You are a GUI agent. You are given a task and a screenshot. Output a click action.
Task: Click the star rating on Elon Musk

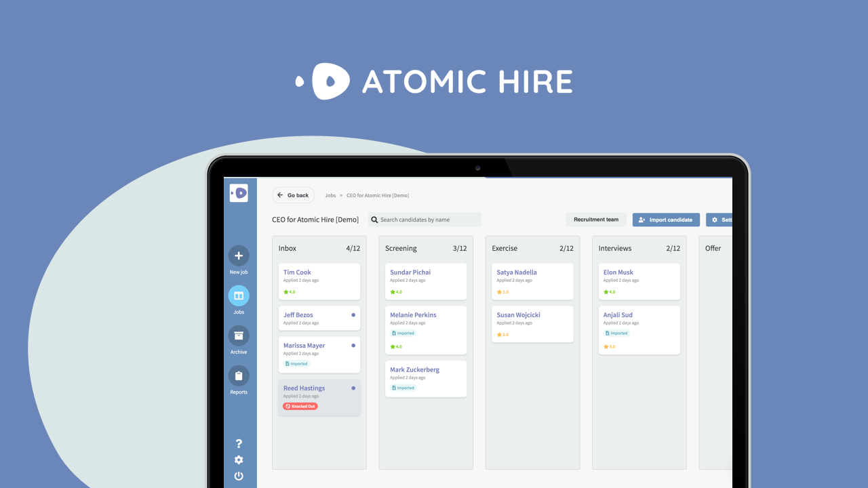tap(610, 292)
